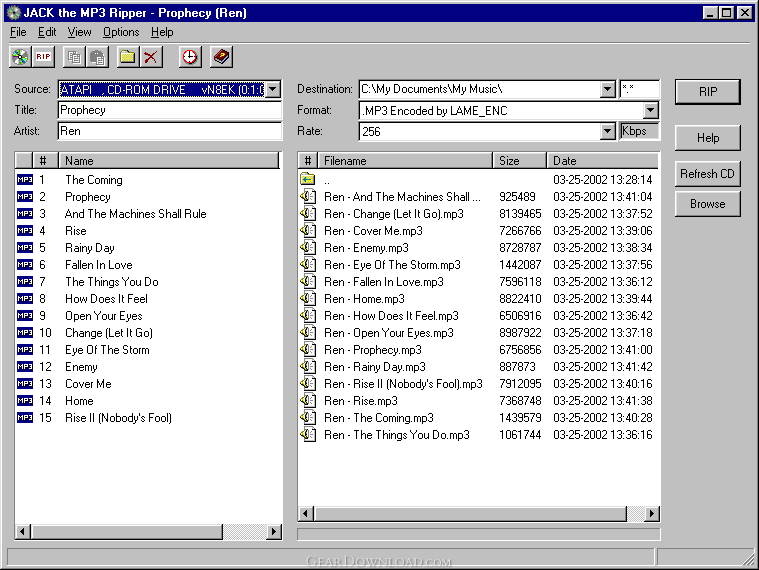Click the red book help toolbar icon

221,57
